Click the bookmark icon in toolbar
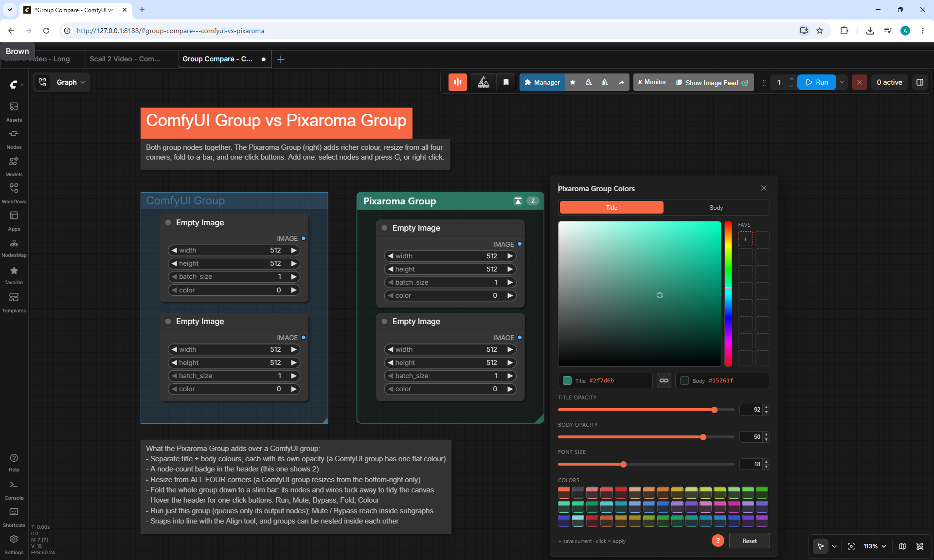This screenshot has height=560, width=934. pyautogui.click(x=506, y=82)
